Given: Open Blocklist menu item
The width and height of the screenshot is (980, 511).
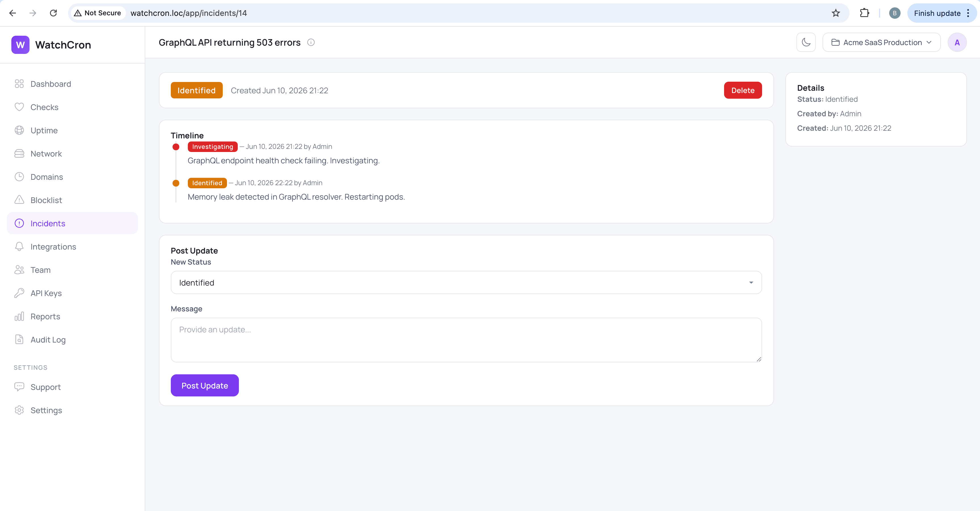Looking at the screenshot, I should pyautogui.click(x=72, y=200).
